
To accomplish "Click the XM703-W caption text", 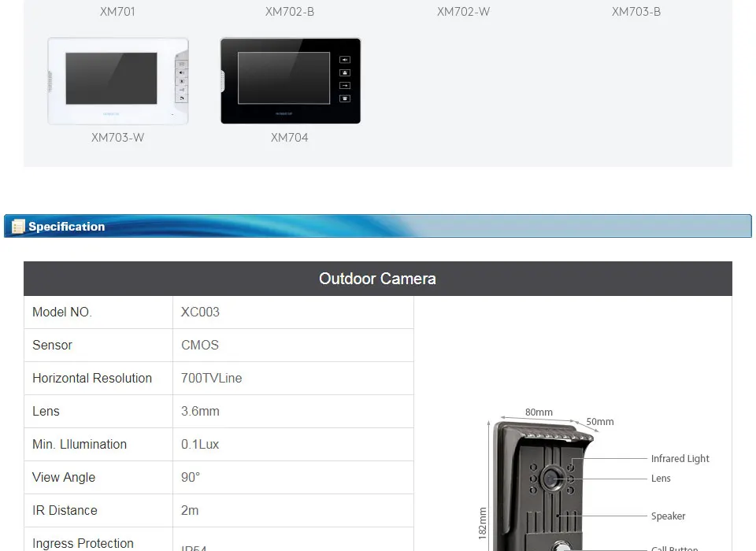I will (117, 138).
